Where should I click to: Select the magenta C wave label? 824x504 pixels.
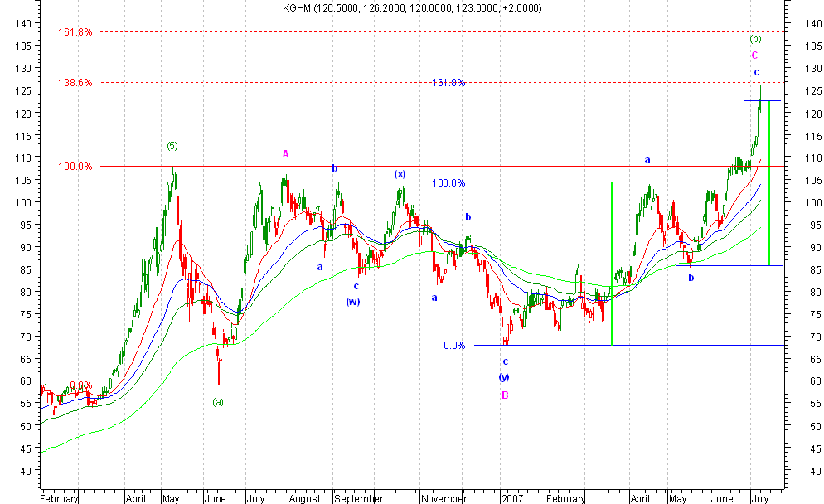(754, 56)
